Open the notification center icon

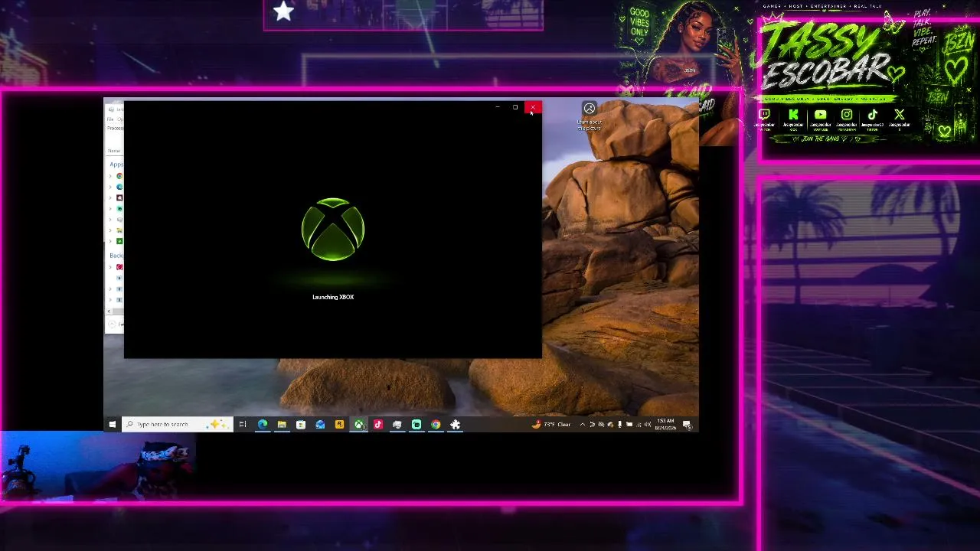point(687,425)
